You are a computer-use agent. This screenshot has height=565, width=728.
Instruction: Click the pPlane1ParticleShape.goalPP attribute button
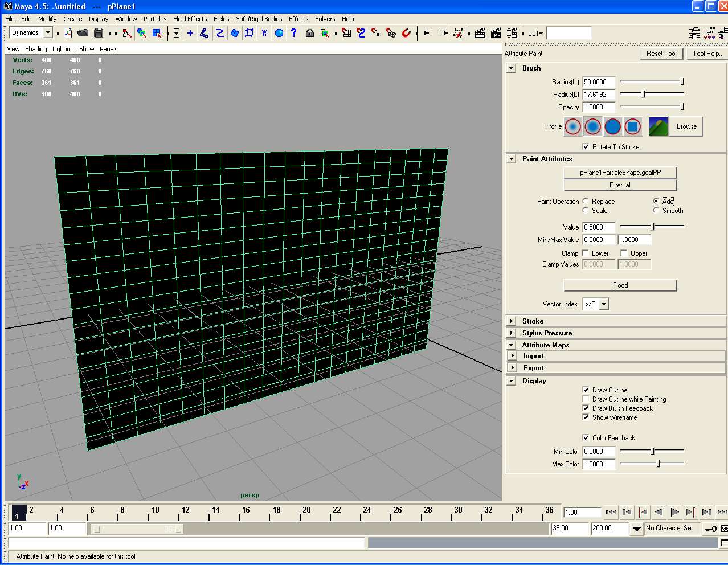click(x=620, y=173)
